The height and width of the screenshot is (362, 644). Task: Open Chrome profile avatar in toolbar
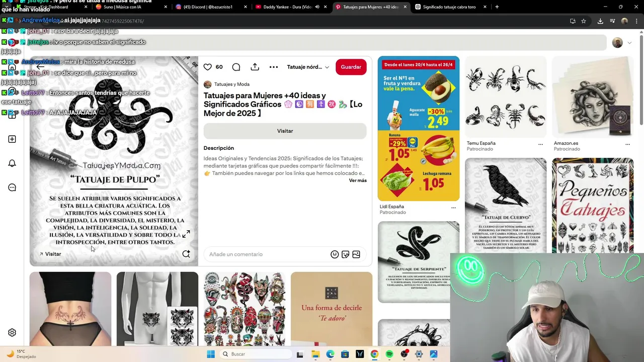pos(624,21)
